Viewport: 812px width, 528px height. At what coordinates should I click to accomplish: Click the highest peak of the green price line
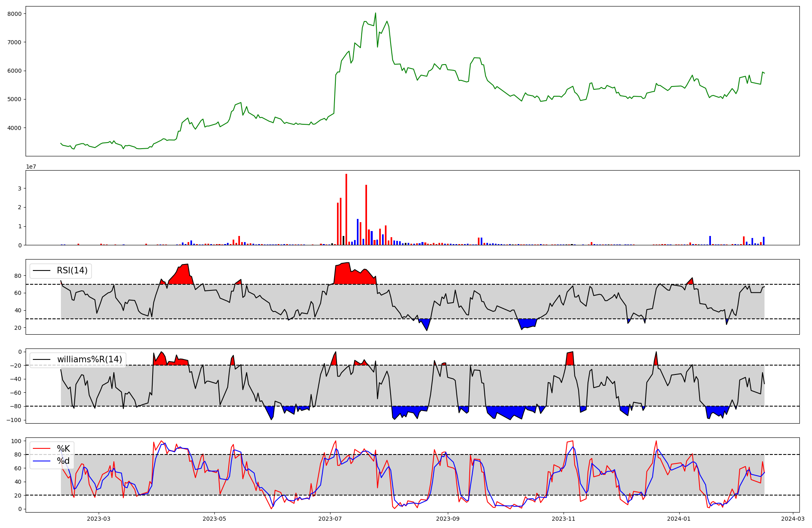point(375,13)
